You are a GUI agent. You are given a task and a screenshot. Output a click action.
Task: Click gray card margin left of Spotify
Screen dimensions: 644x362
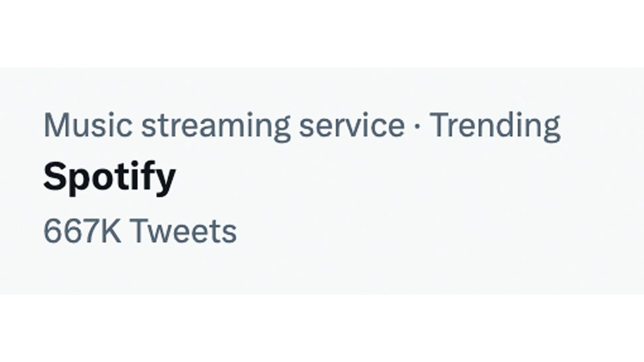(x=21, y=178)
